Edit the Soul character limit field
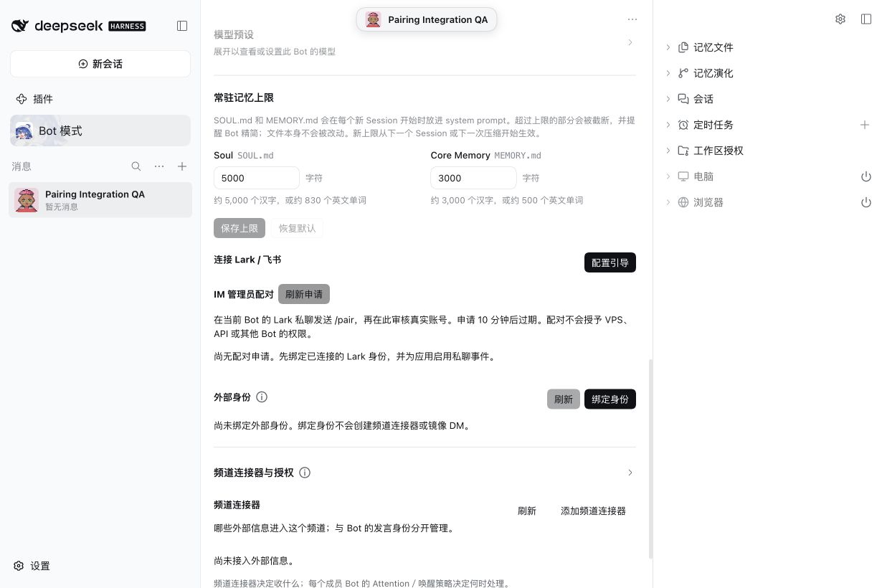The image size is (882, 588). coord(257,178)
